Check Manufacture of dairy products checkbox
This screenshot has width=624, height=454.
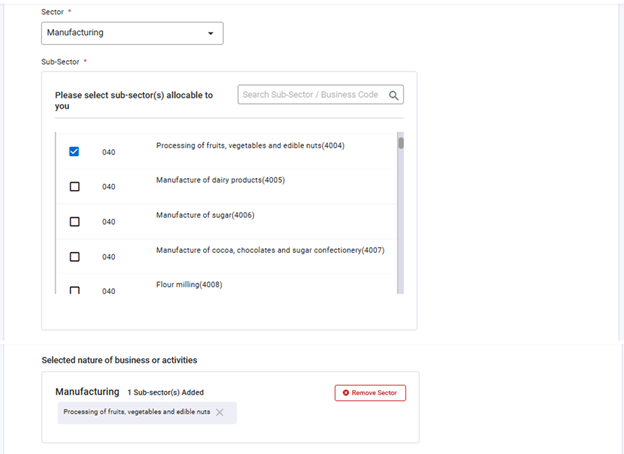tap(74, 187)
